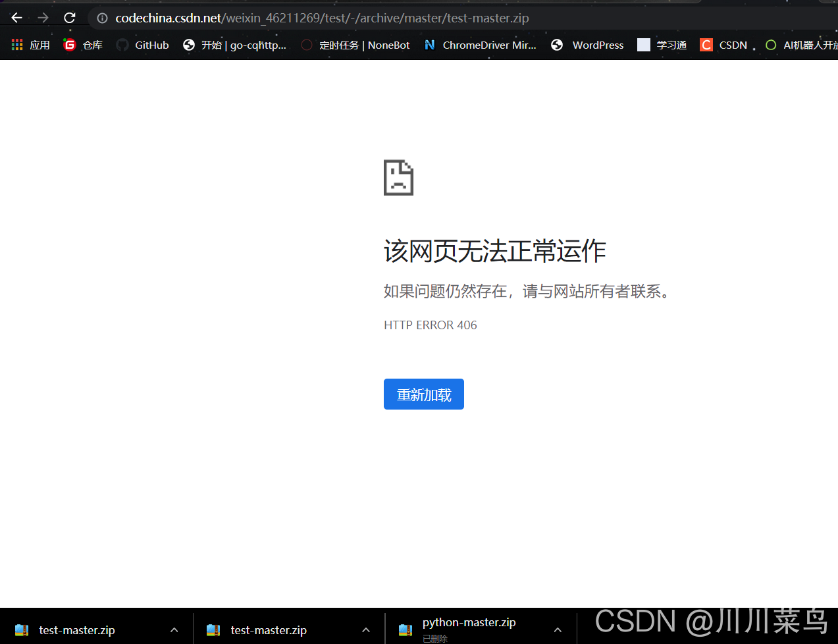838x644 pixels.
Task: Click the Gitee icon beside 仓库 bookmark
Action: click(x=69, y=44)
